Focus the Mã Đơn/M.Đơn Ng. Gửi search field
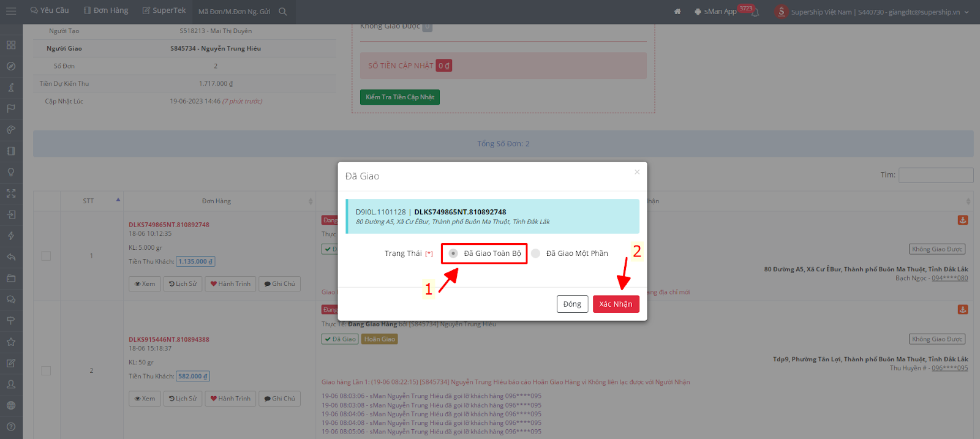The height and width of the screenshot is (439, 980). tap(235, 12)
